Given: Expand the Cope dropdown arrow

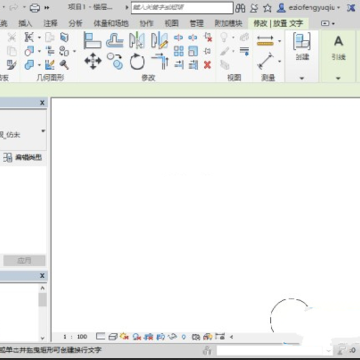Looking at the screenshot, I should pyautogui.click(x=39, y=38).
